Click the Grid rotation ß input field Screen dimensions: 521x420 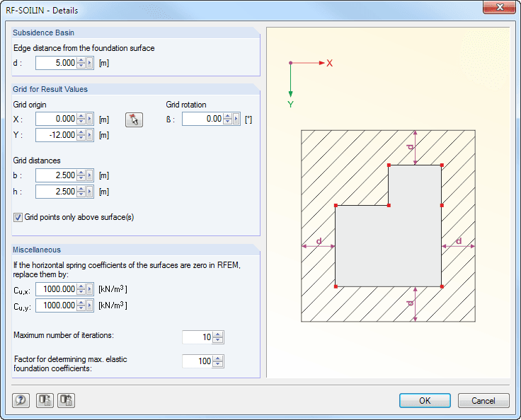tap(202, 119)
